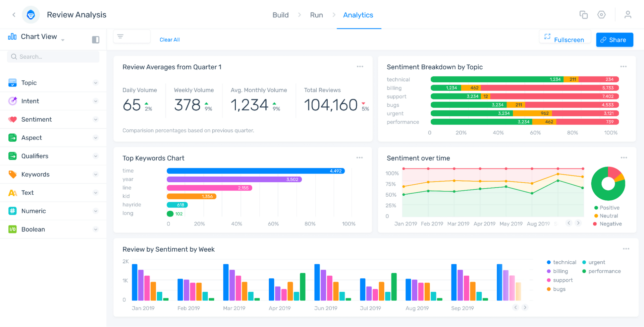Open the duplicate/copy icon in top bar
644x327 pixels.
tap(583, 15)
